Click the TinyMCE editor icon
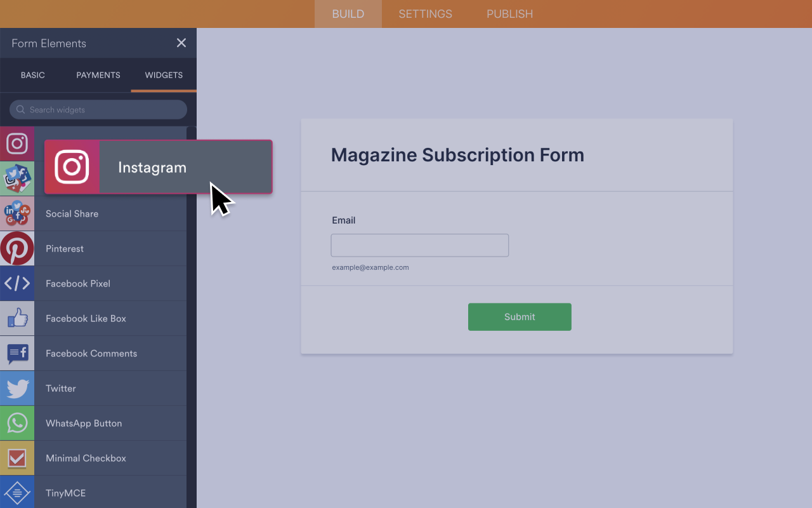The width and height of the screenshot is (812, 508). click(17, 493)
